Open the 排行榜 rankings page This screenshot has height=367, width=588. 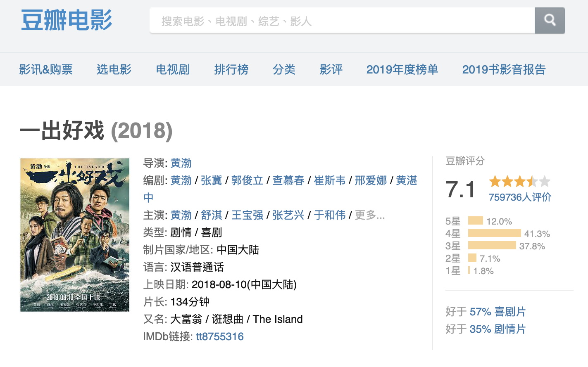click(x=231, y=69)
